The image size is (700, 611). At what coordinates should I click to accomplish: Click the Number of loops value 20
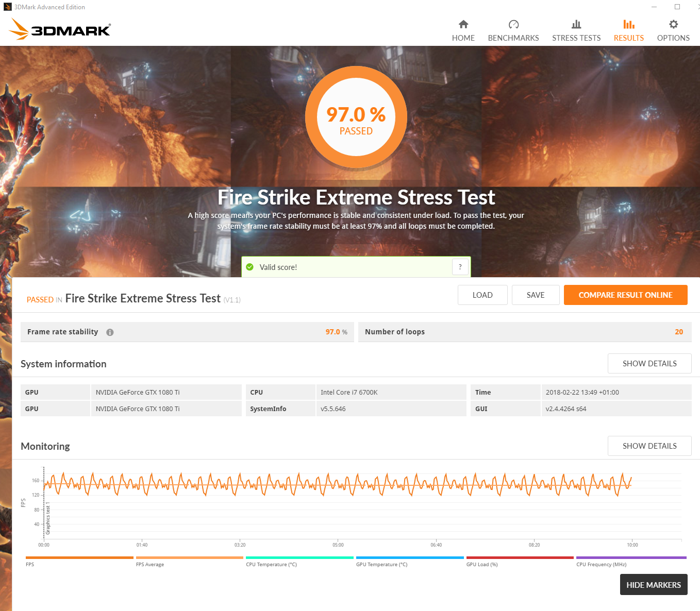click(x=679, y=332)
